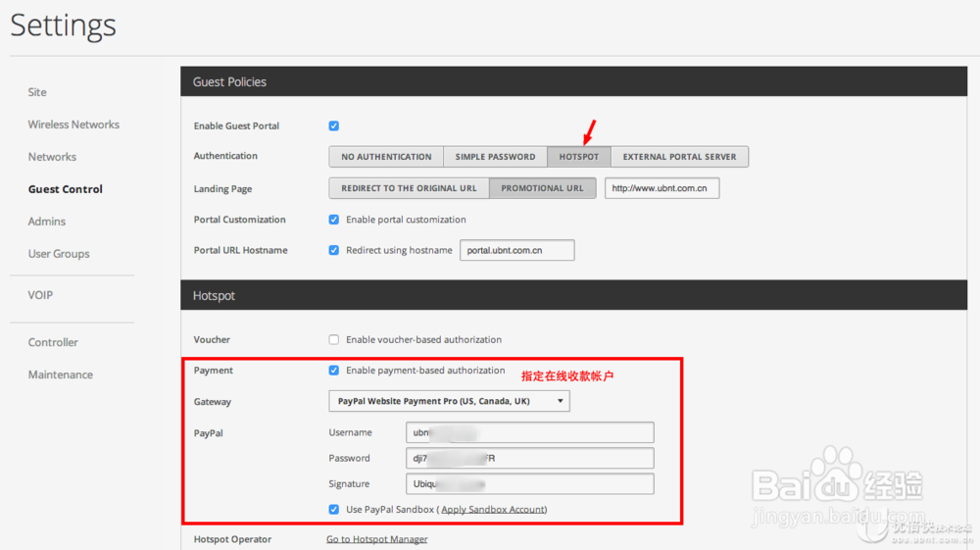The height and width of the screenshot is (550, 980).
Task: Click the 'Guest Policies' section header
Action: [573, 81]
